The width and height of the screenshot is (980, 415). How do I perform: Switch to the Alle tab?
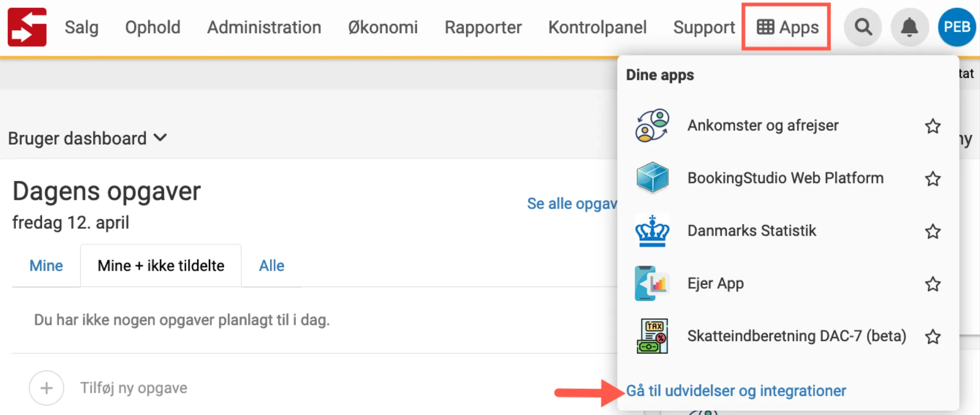pyautogui.click(x=271, y=265)
